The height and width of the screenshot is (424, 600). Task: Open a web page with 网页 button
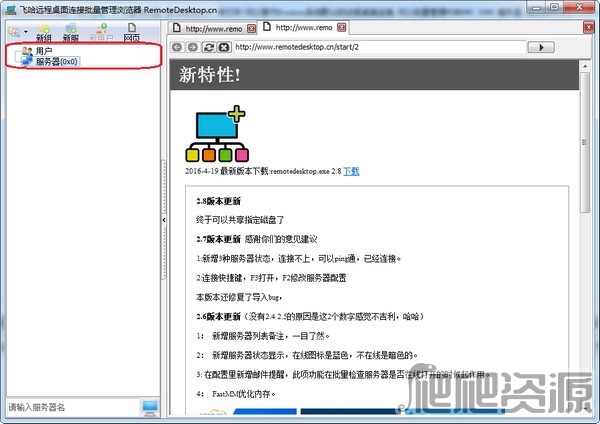[132, 32]
